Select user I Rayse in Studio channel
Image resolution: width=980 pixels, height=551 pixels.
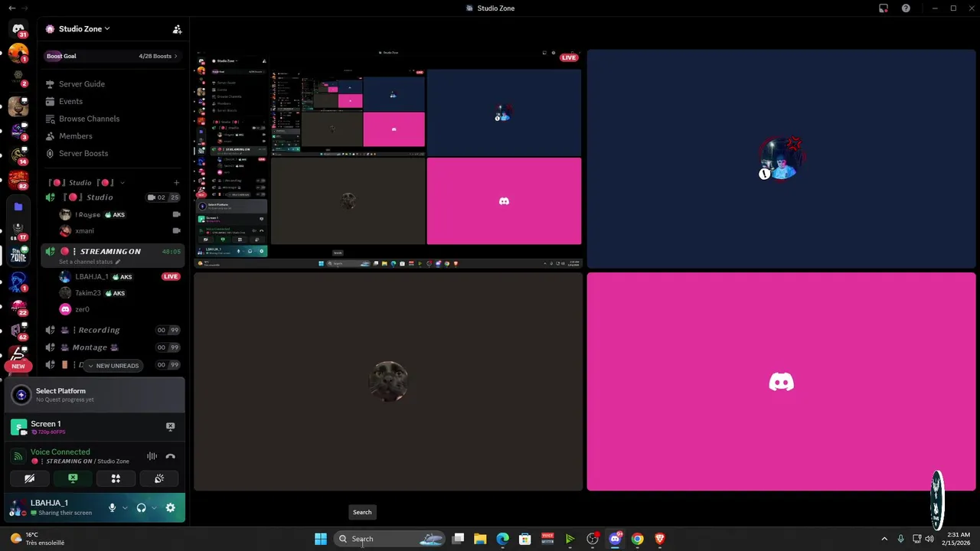[x=91, y=215]
